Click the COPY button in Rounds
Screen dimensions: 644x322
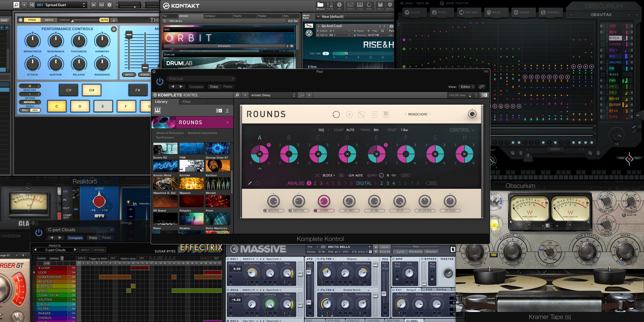[x=405, y=175]
